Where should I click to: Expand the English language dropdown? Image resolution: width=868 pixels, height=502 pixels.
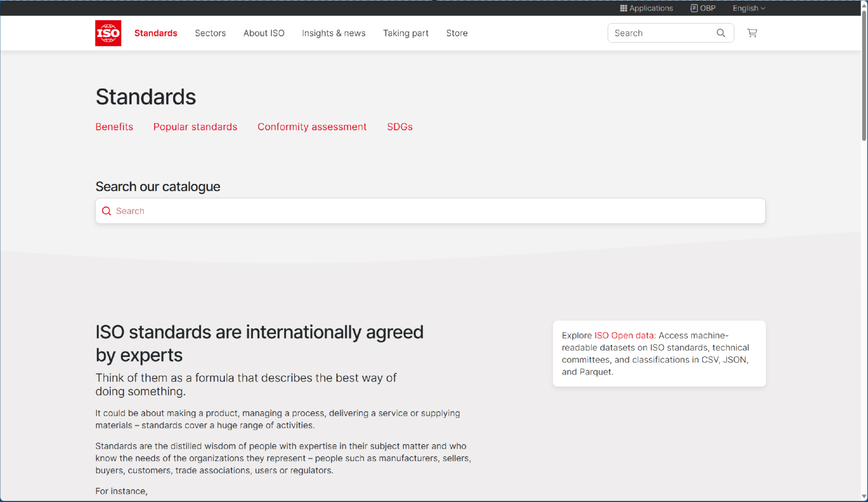[x=748, y=8]
